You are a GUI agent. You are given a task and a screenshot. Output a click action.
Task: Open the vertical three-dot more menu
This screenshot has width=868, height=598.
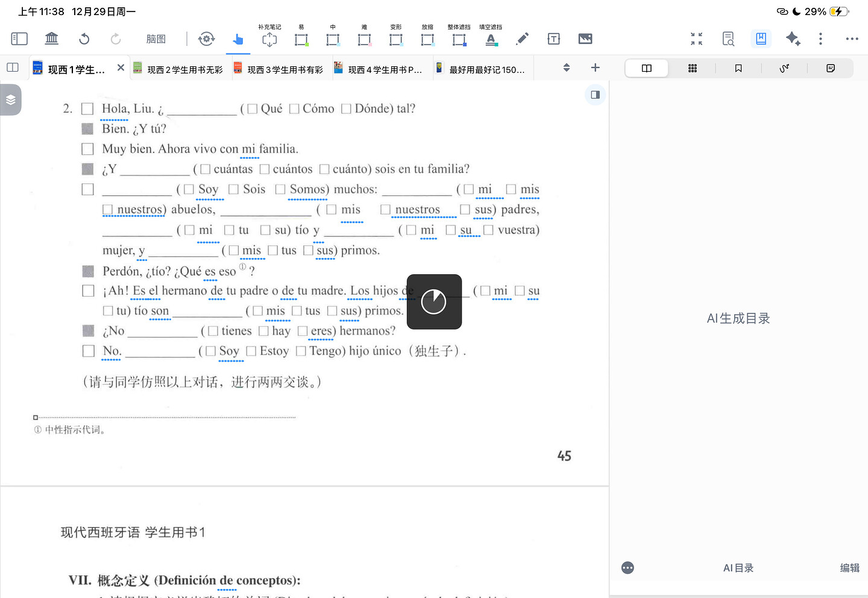[x=820, y=39]
